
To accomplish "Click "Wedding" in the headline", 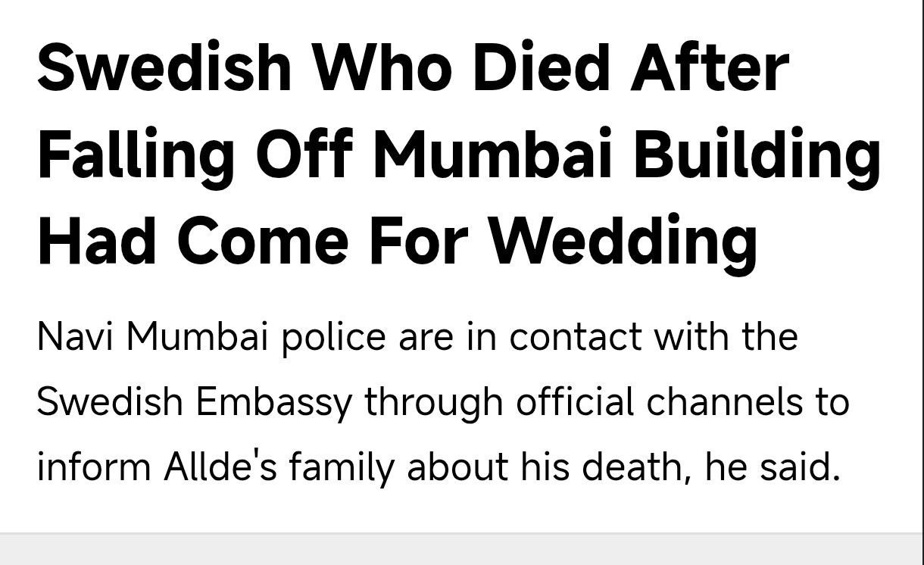I will [622, 240].
